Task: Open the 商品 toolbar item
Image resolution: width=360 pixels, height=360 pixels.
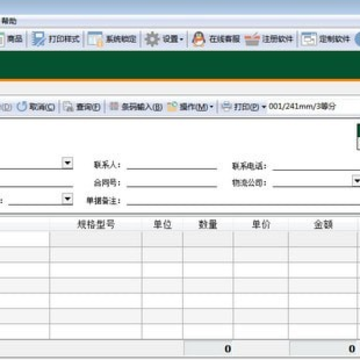Action: click(x=11, y=39)
